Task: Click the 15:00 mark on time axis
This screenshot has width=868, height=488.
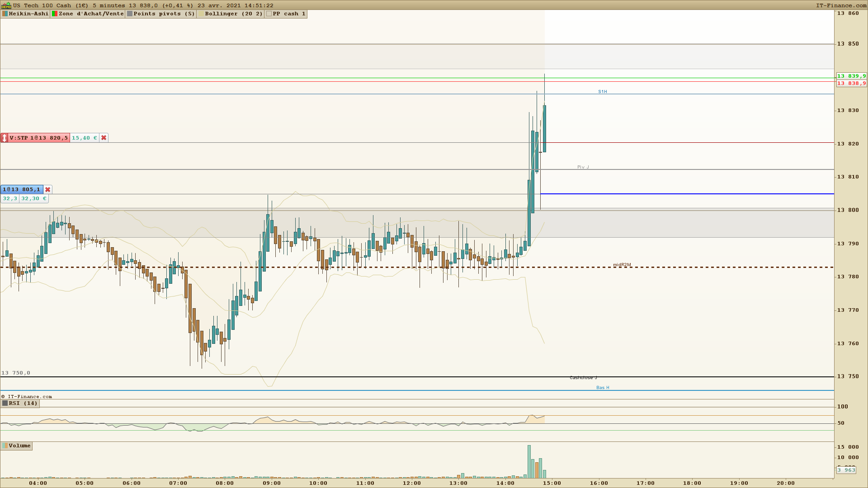Action: (552, 483)
